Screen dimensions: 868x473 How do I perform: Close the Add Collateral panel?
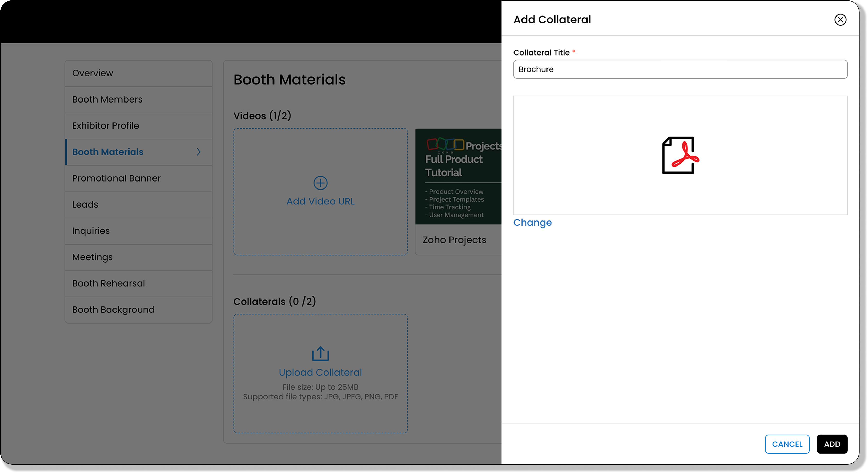pyautogui.click(x=840, y=20)
